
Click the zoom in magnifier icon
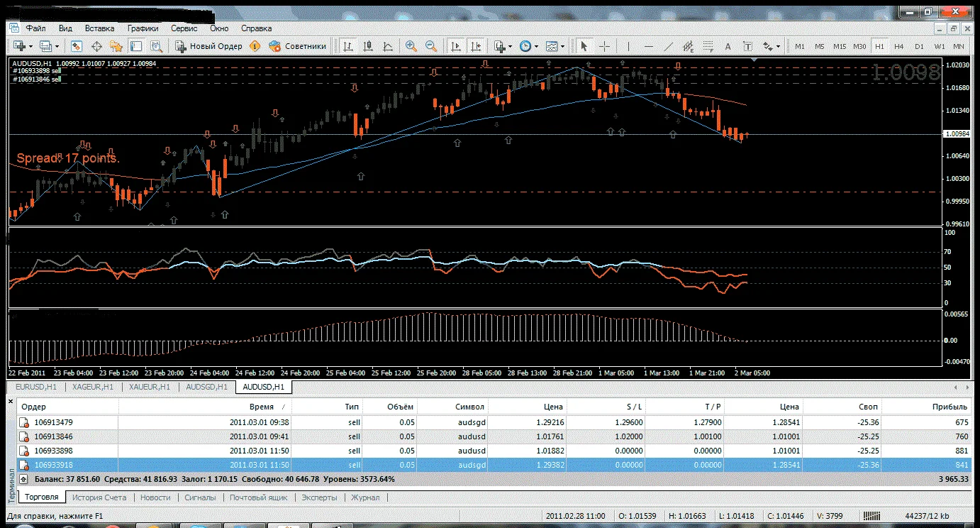[411, 46]
